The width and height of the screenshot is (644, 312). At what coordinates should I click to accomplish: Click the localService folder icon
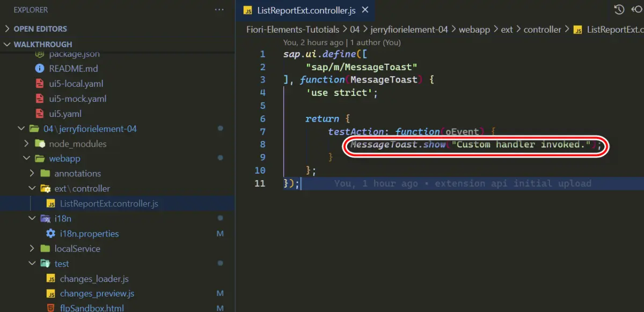tap(45, 249)
